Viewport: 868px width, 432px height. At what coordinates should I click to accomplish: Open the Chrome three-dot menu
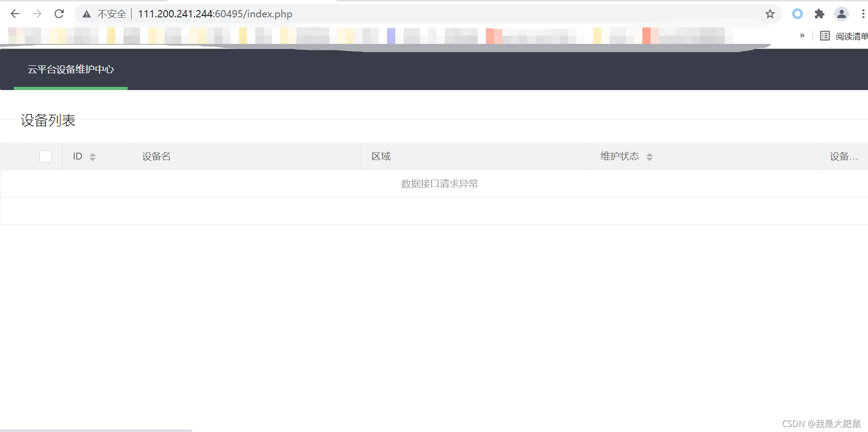(863, 14)
